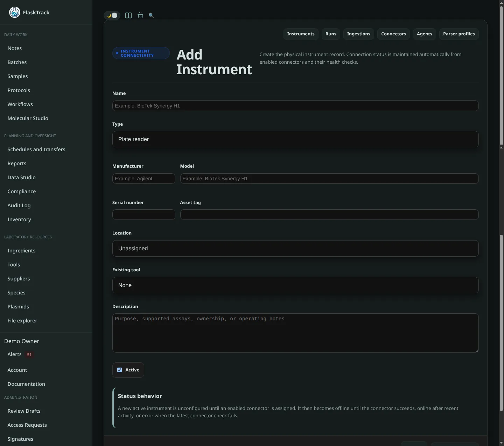The height and width of the screenshot is (446, 504).
Task: Focus the Model input field
Action: click(329, 179)
